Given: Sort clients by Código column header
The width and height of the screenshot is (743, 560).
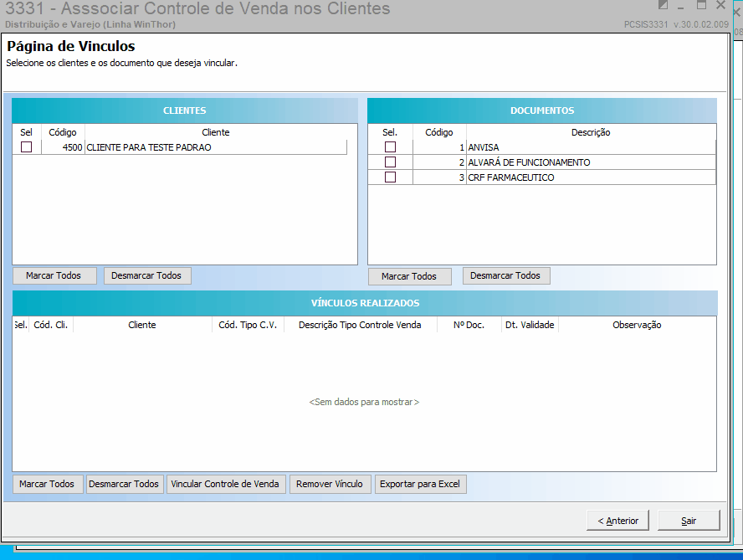Looking at the screenshot, I should pos(63,132).
